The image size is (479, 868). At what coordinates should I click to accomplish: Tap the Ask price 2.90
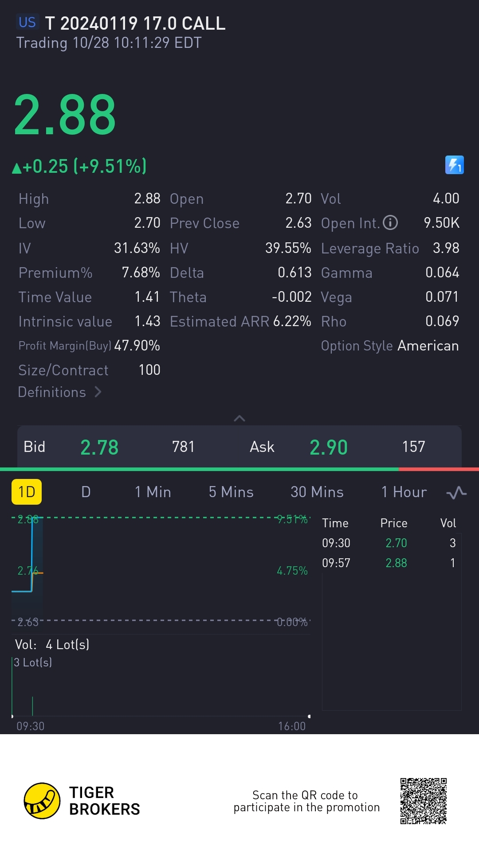point(329,447)
